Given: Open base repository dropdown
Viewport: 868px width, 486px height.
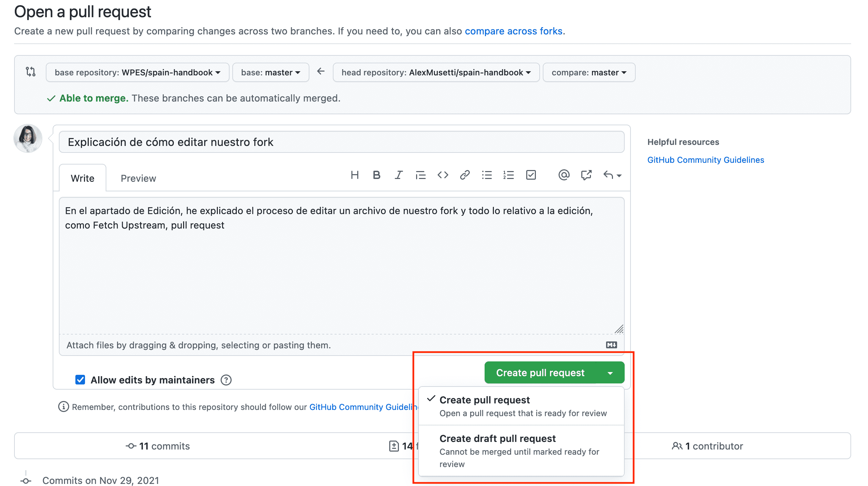Looking at the screenshot, I should (137, 72).
